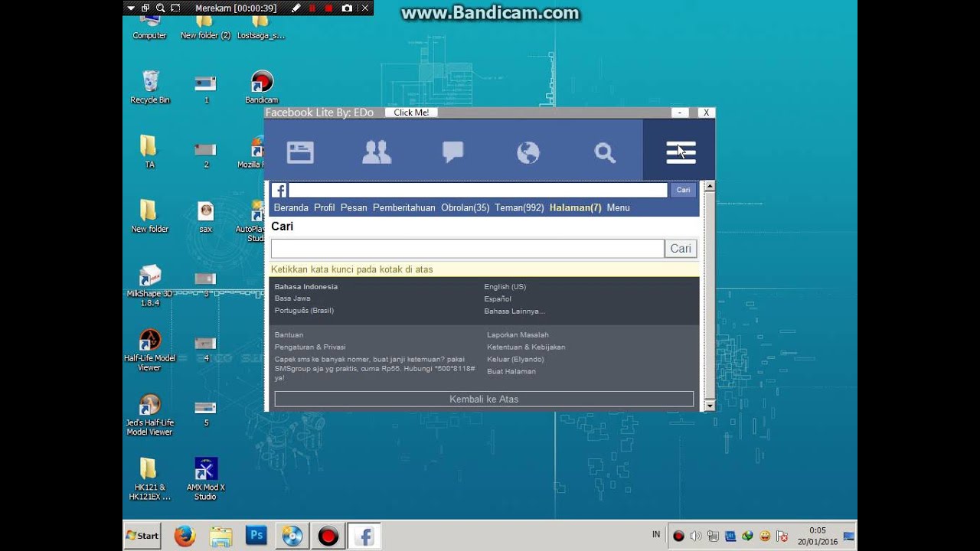Click Laporkan Masalah link

pos(518,334)
